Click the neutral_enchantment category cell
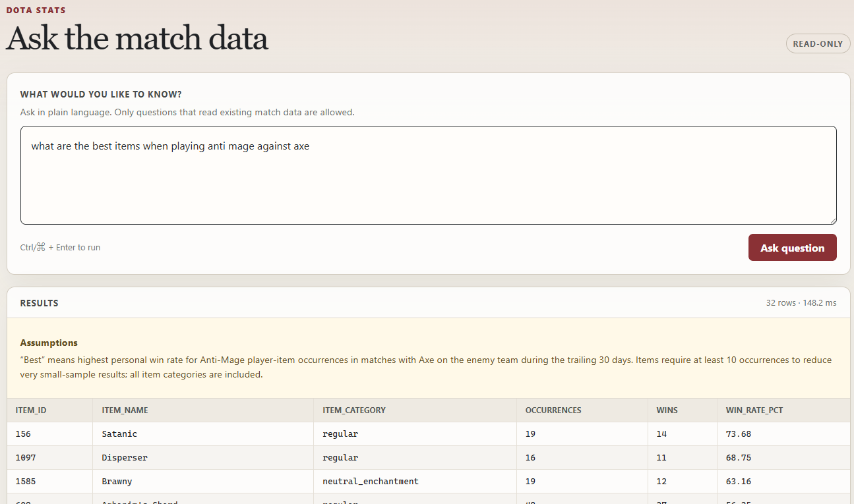Image resolution: width=854 pixels, height=504 pixels. point(415,482)
